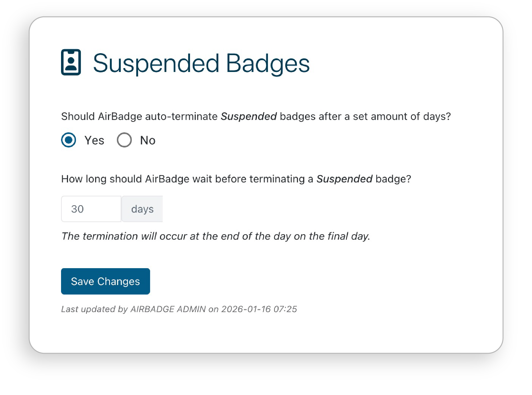Disable auto-termination by selecting No
Image resolution: width=532 pixels, height=395 pixels.
click(124, 140)
